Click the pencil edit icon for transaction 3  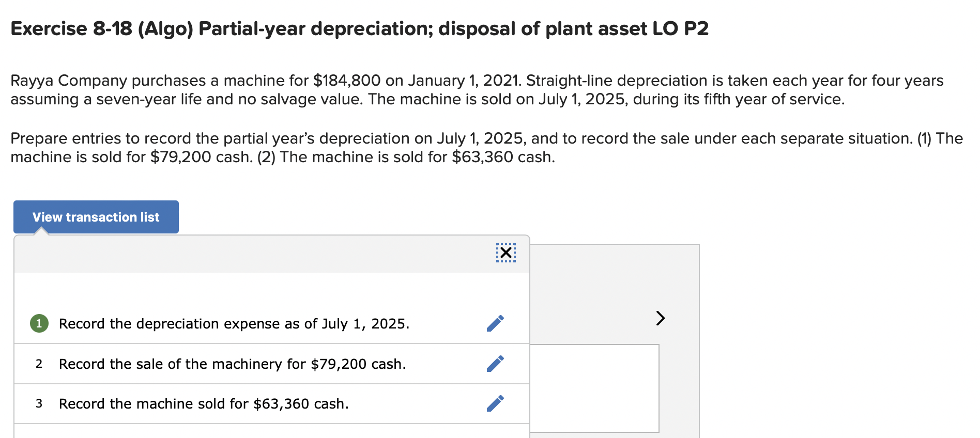(x=496, y=404)
